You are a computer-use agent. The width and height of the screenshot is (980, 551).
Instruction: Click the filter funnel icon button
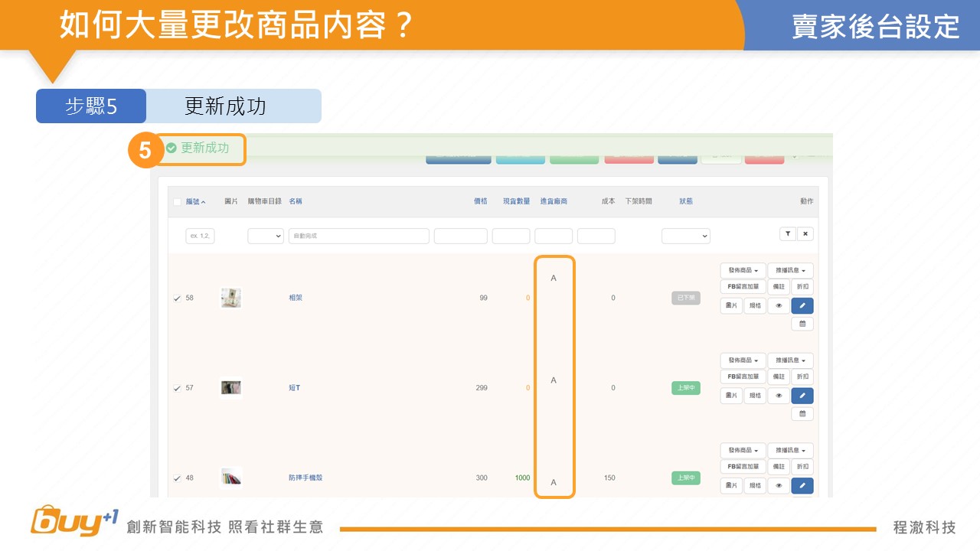787,234
